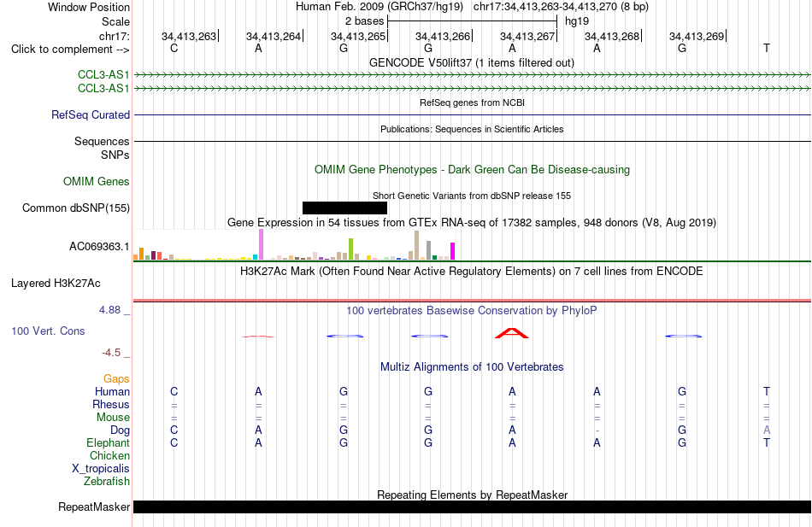Click base T in the complement row

tap(767, 48)
